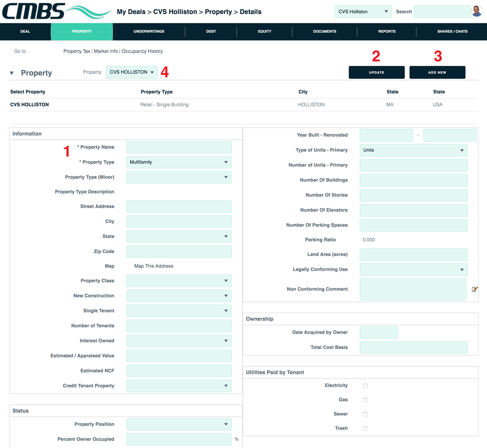
Task: Expand the Property Position dropdown
Action: 179,424
